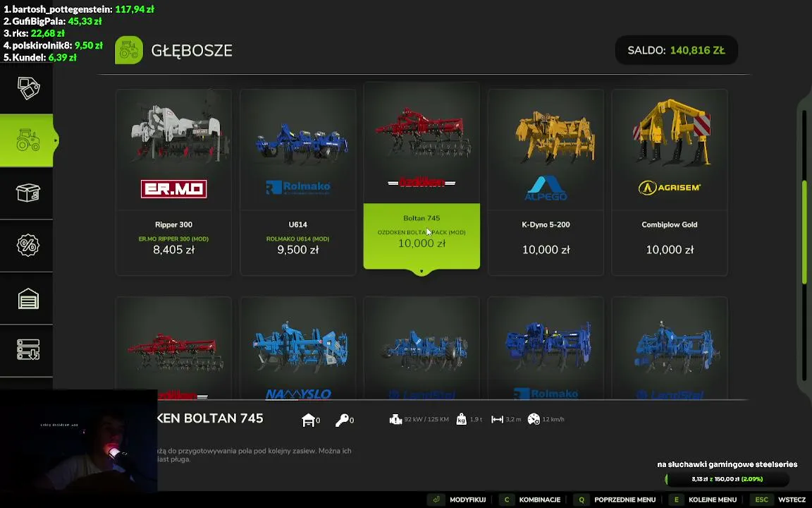Open the percent sales category in sidebar
812x508 pixels.
(28, 246)
